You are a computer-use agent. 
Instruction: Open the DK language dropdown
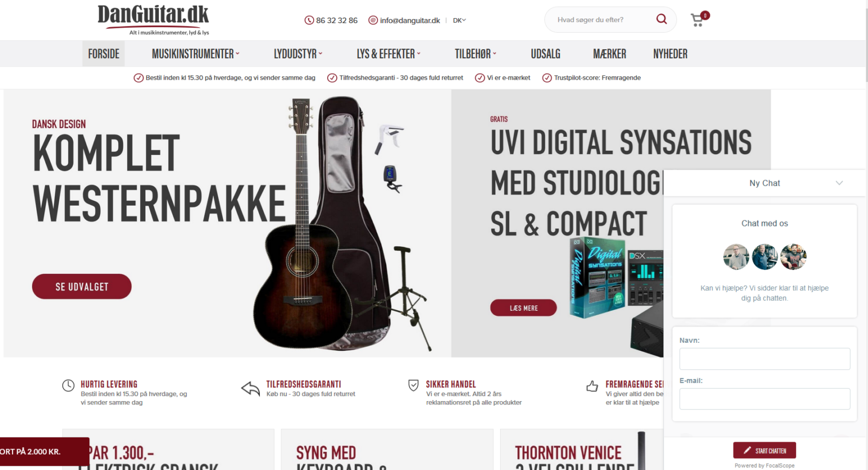point(459,20)
